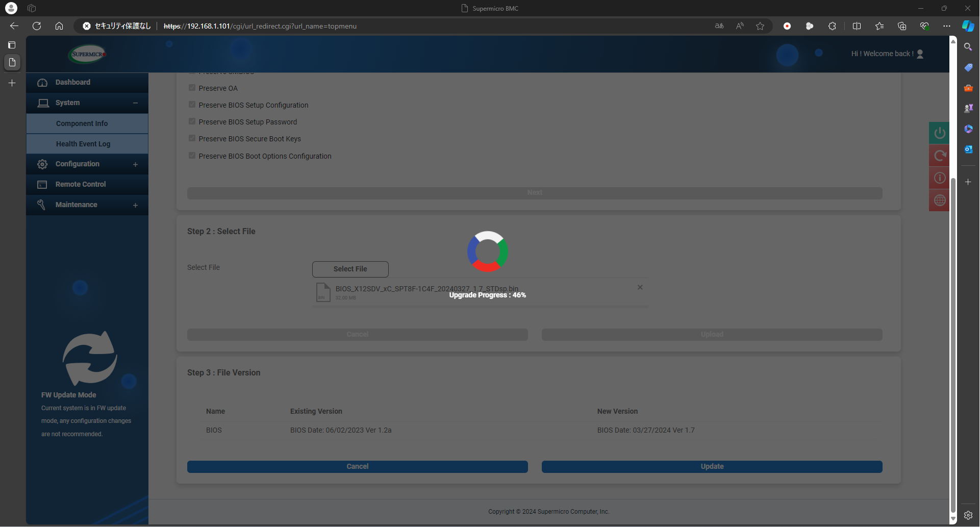Click the red refresh icon

(940, 156)
